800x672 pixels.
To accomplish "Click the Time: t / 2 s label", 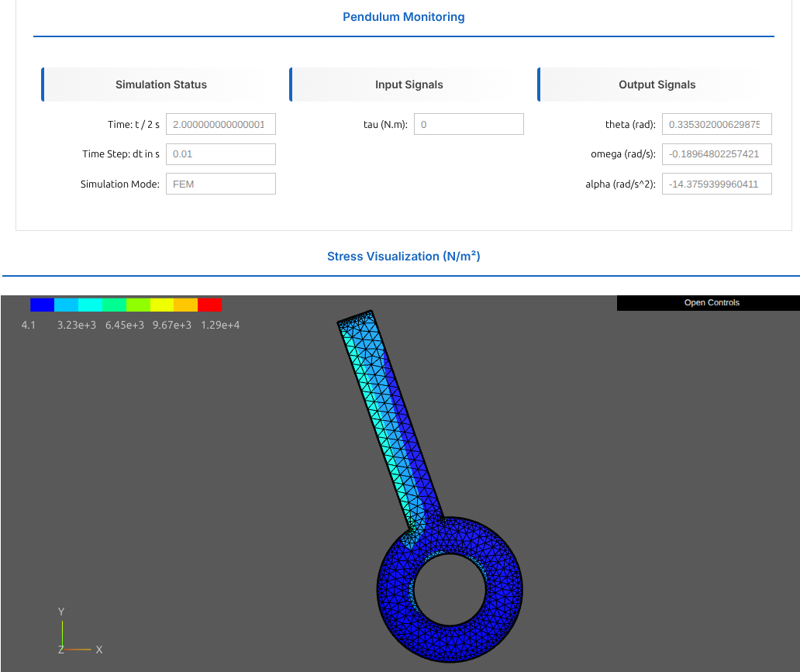I will 133,125.
